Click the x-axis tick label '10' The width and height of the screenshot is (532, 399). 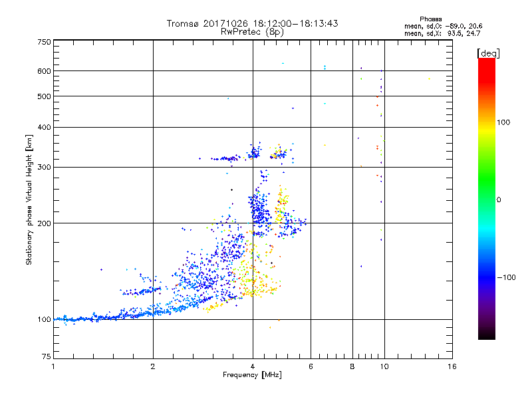pos(384,366)
